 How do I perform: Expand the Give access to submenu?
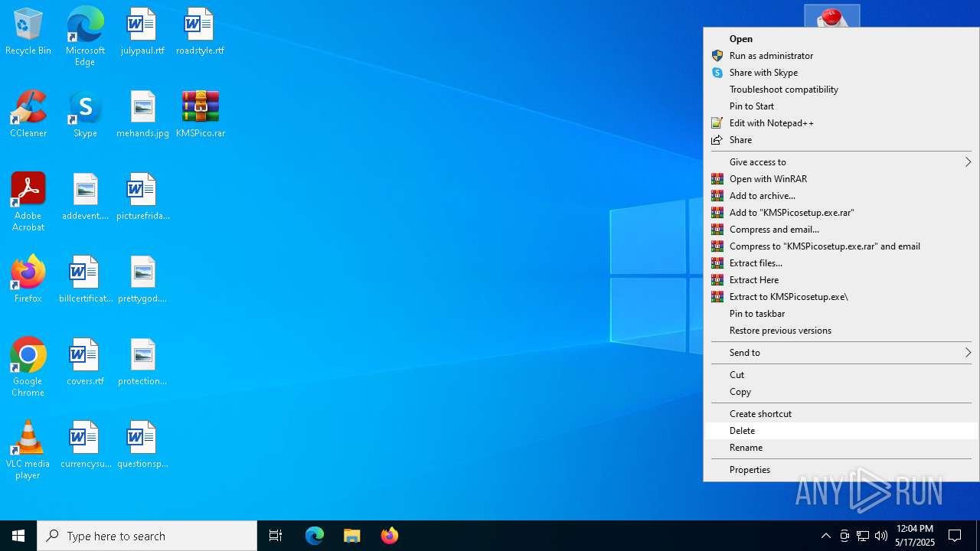841,162
